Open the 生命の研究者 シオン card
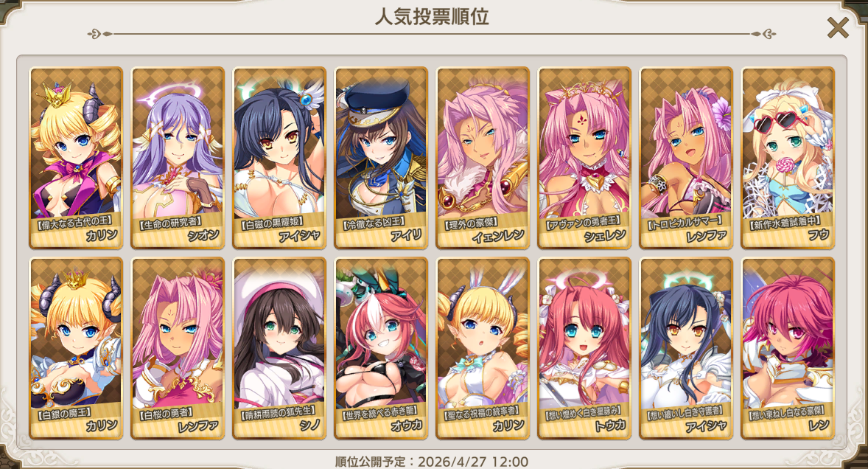The height and width of the screenshot is (469, 868). click(x=178, y=158)
